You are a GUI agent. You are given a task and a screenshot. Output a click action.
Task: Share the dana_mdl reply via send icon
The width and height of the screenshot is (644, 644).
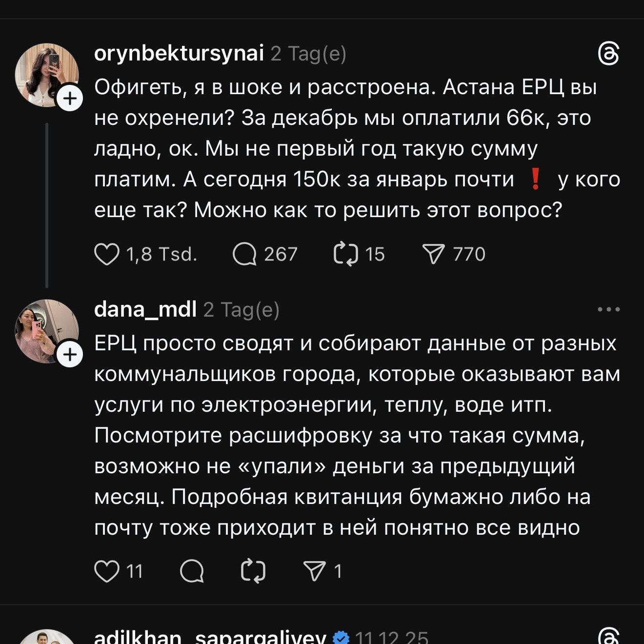click(x=315, y=571)
